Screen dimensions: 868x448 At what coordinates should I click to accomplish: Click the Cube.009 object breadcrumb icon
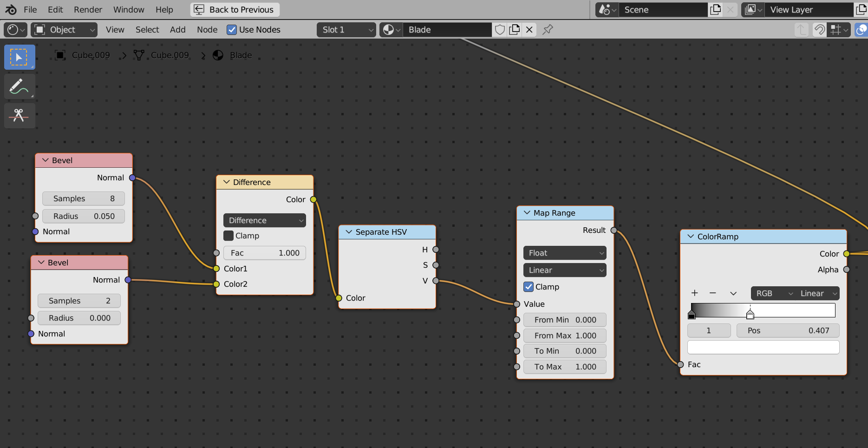coord(60,55)
